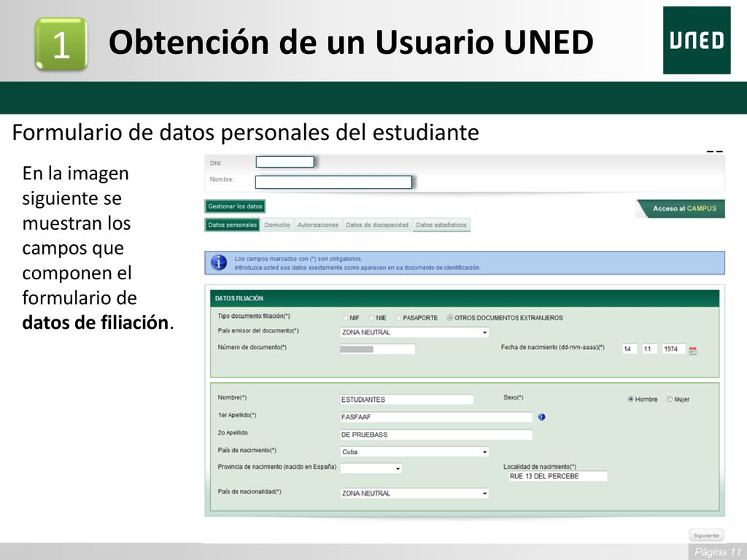Click Acceso al CAMPUS button
Screen dimensions: 747x560
681,209
